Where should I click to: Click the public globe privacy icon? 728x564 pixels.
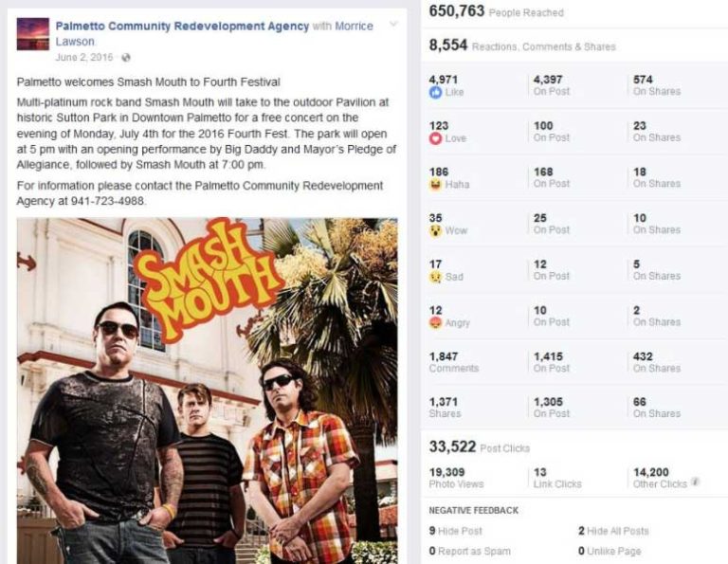pos(126,58)
